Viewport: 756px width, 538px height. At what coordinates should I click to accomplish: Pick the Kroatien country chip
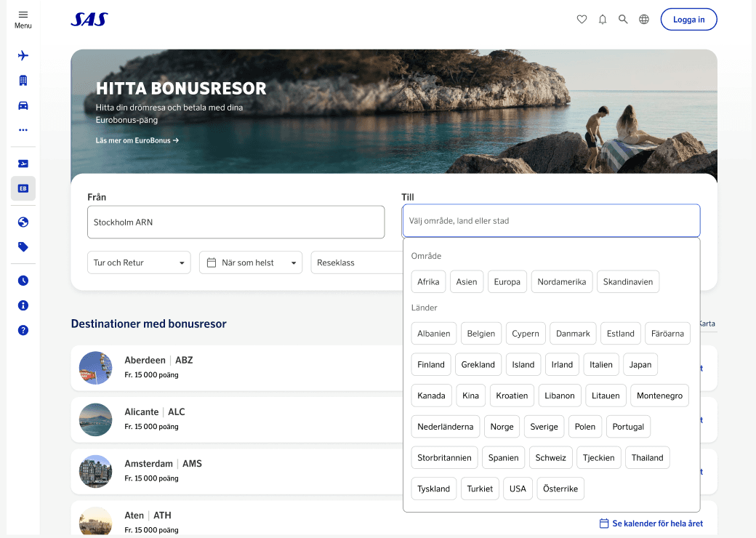tap(512, 396)
